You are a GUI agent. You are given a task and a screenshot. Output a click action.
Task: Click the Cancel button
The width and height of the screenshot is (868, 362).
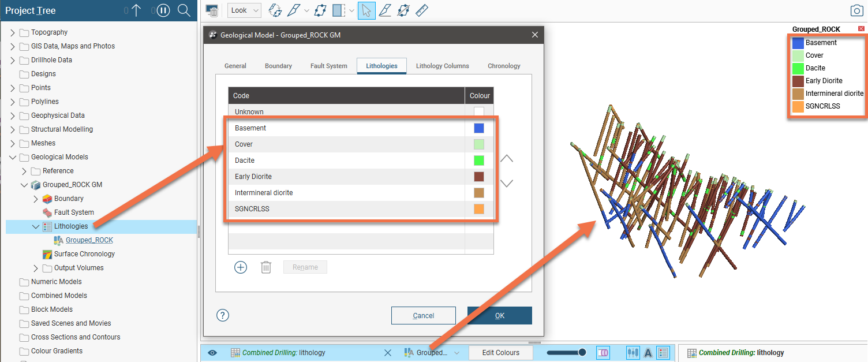click(x=424, y=315)
